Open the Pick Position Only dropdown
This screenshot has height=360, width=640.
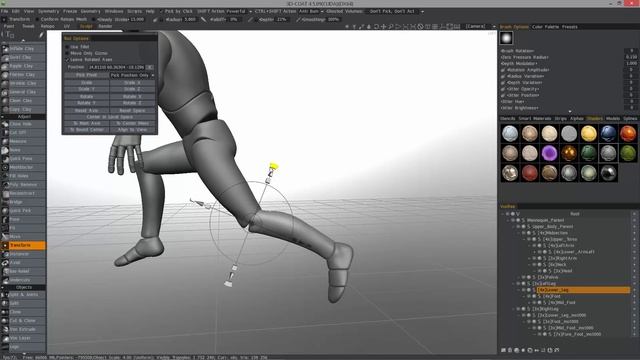pyautogui.click(x=132, y=75)
